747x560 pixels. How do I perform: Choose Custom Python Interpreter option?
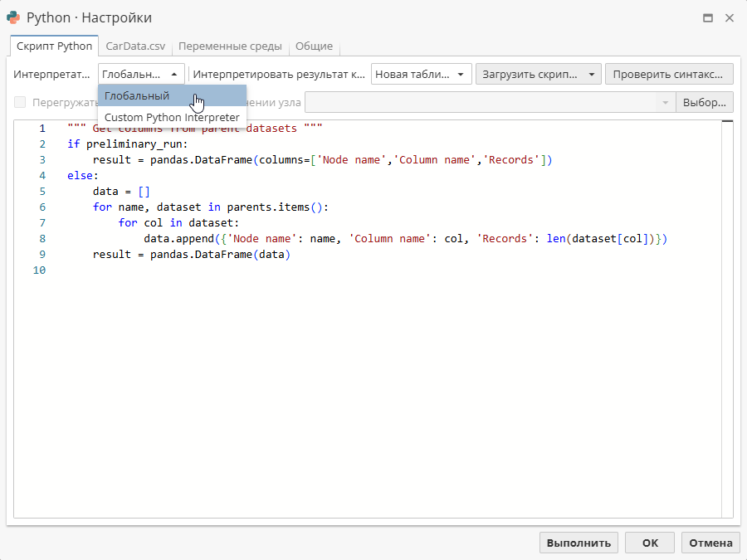(172, 117)
